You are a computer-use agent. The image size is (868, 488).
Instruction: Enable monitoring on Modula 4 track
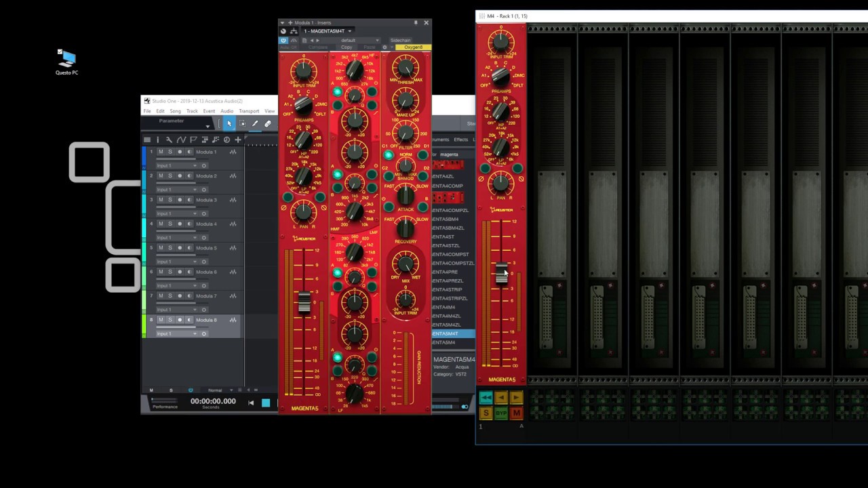(x=189, y=224)
